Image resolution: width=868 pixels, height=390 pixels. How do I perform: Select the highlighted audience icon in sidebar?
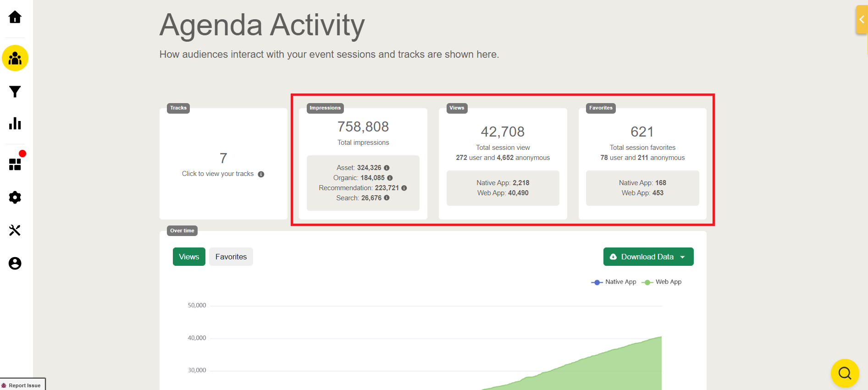[x=15, y=58]
